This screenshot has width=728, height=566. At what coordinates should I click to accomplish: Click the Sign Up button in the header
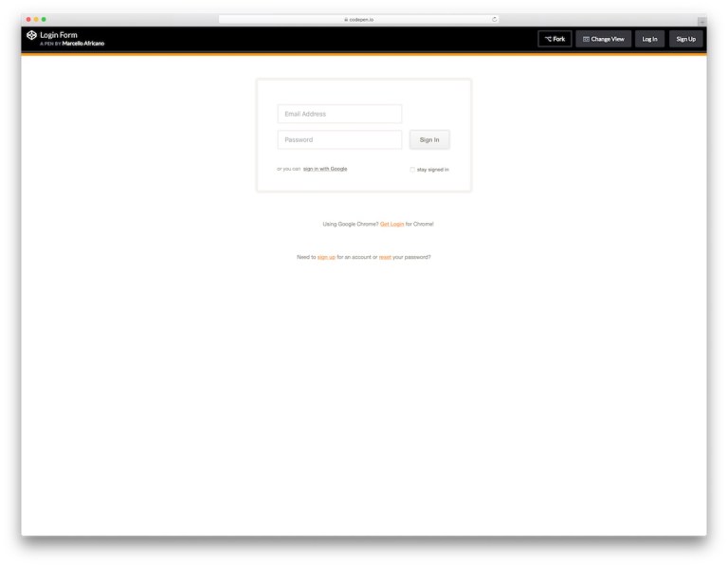685,39
